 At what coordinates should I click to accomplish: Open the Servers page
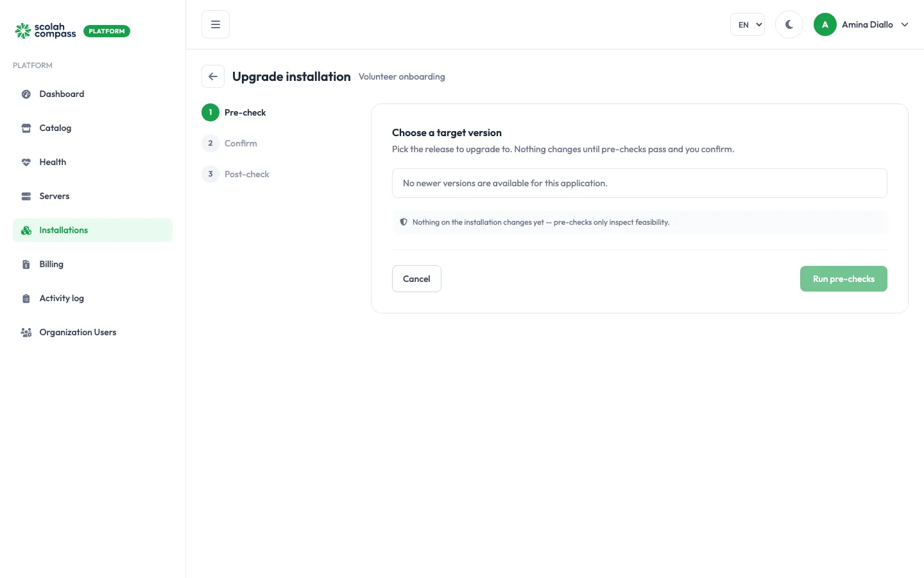pyautogui.click(x=92, y=197)
